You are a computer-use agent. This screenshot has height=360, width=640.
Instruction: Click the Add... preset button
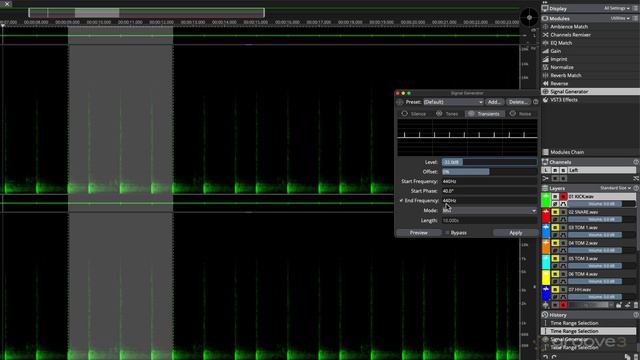coord(494,102)
